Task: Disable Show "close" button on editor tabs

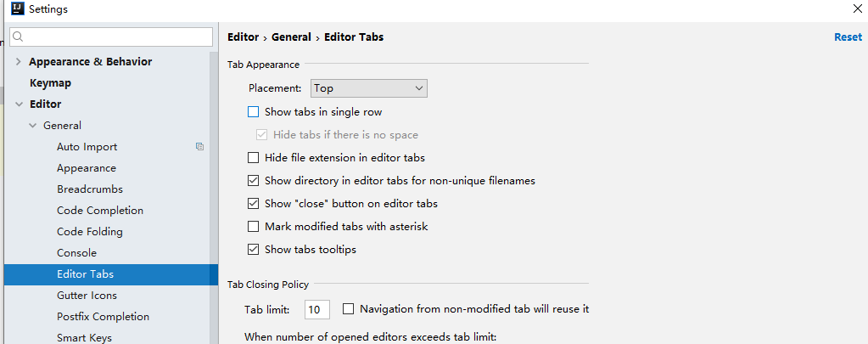Action: [253, 204]
